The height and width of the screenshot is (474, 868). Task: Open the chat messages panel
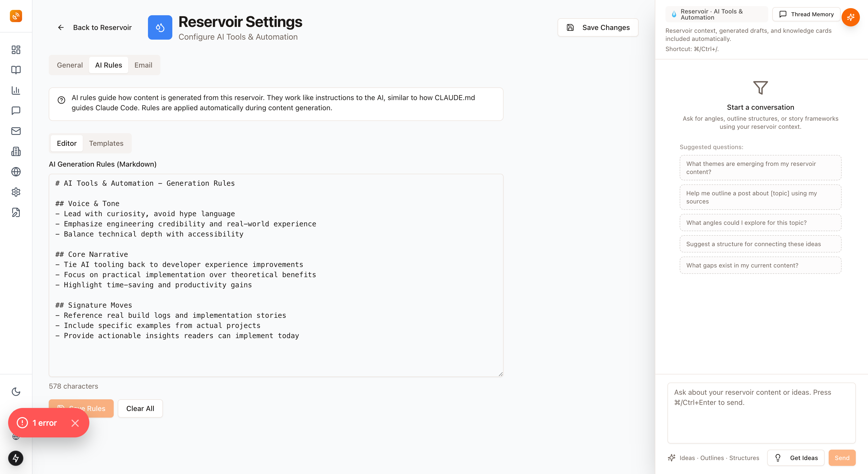pos(16,111)
